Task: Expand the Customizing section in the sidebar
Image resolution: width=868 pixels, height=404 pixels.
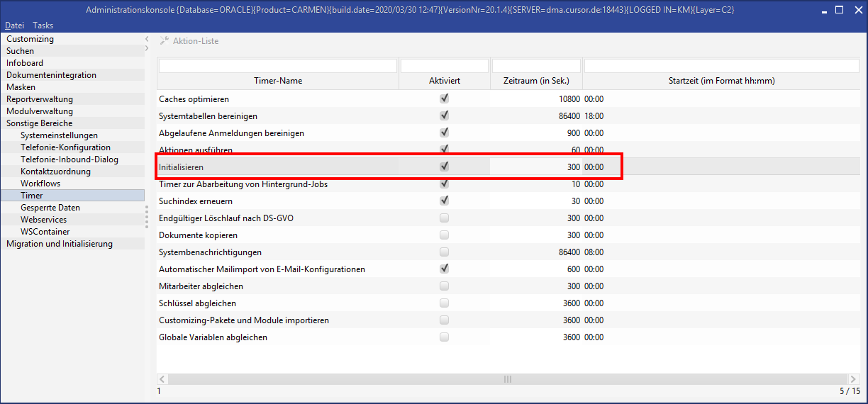Action: [30, 39]
